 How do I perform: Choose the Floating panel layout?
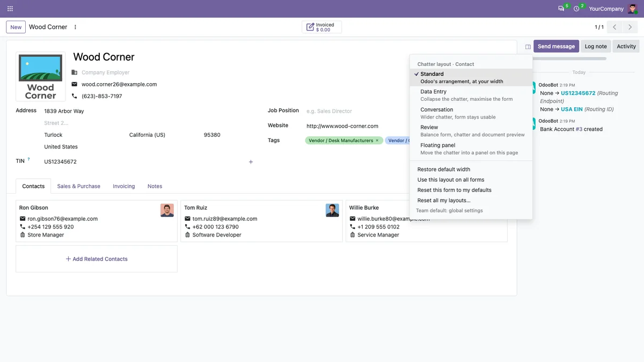[471, 149]
